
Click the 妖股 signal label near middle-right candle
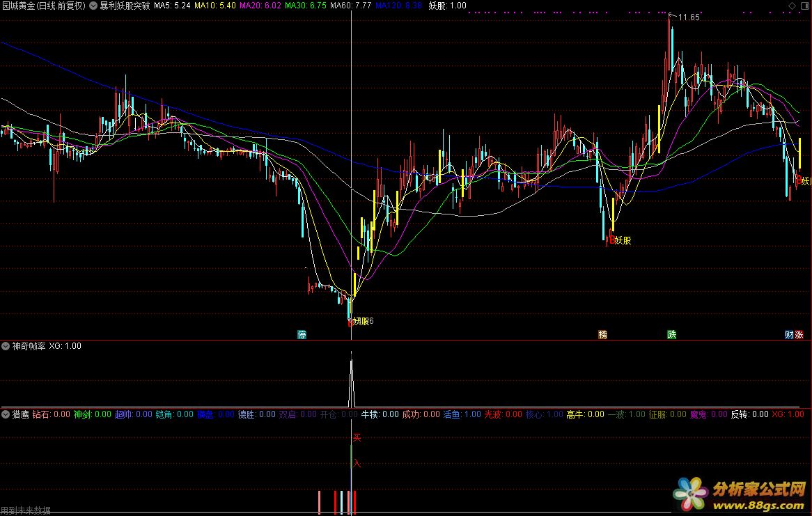tap(623, 240)
